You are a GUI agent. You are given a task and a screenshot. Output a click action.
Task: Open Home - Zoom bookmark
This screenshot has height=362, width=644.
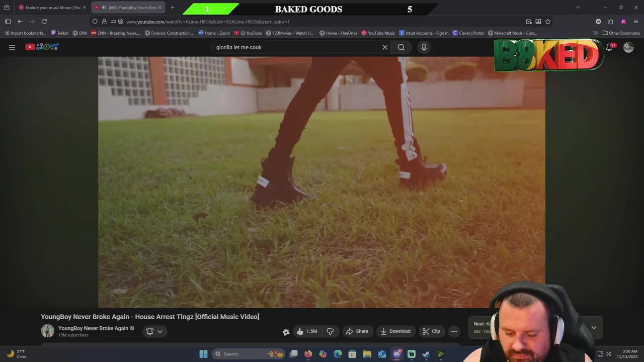214,33
